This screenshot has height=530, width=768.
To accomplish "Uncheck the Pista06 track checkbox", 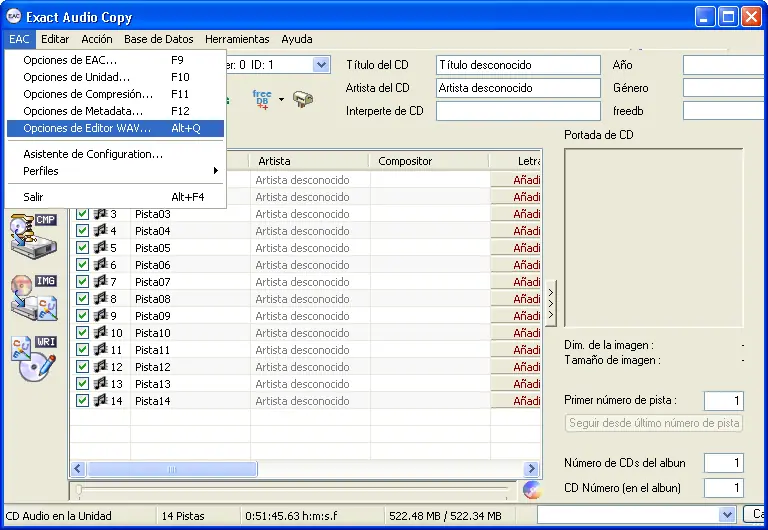I will (82, 265).
